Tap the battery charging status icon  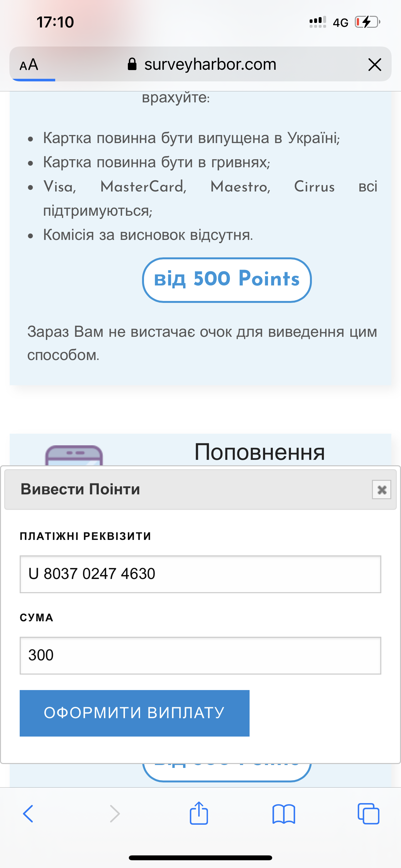[x=367, y=22]
